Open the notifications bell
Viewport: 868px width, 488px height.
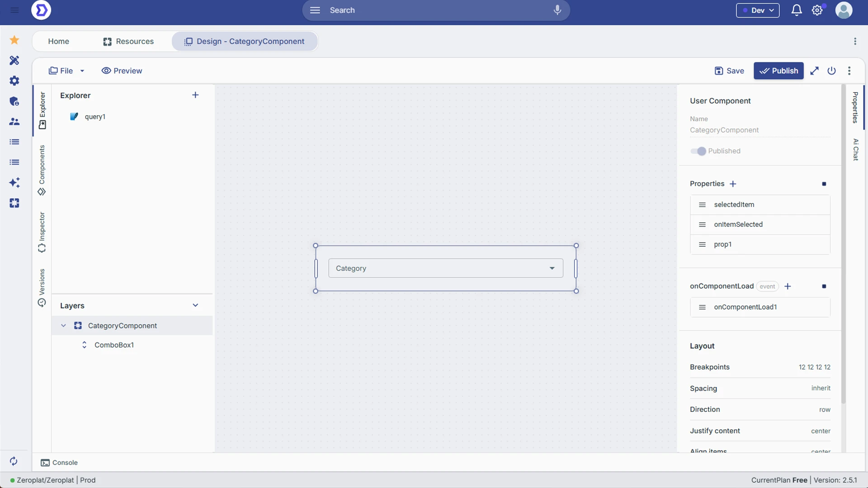[797, 10]
